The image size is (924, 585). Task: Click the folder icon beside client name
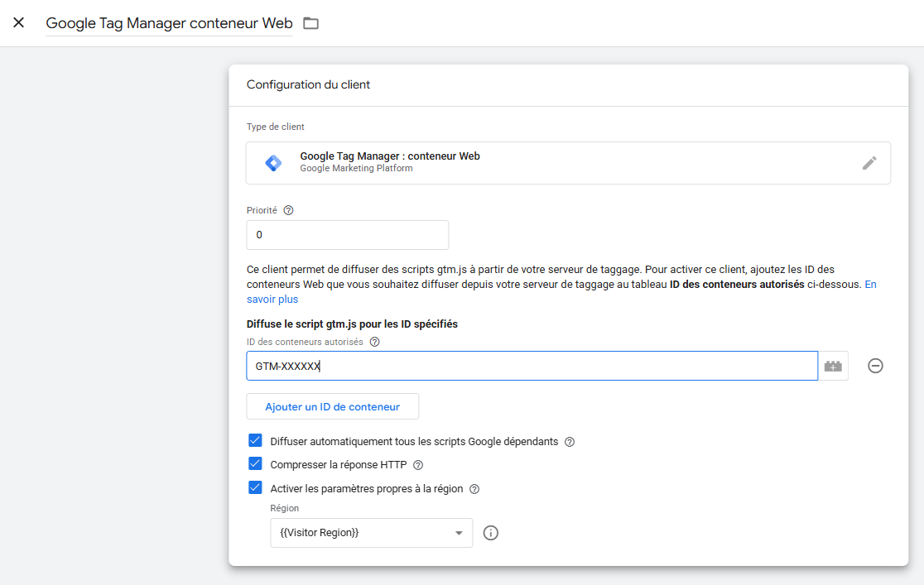[x=310, y=23]
